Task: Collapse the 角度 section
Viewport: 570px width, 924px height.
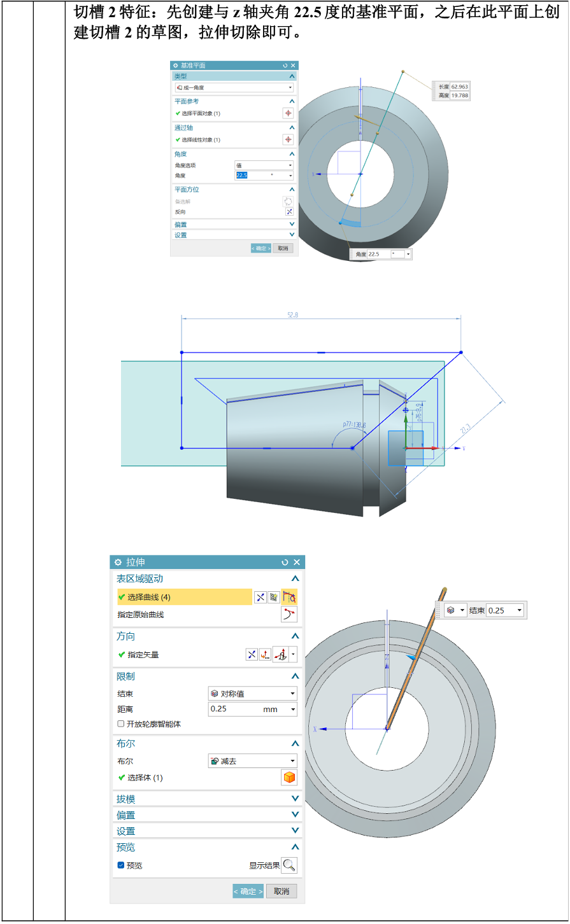Action: click(292, 154)
